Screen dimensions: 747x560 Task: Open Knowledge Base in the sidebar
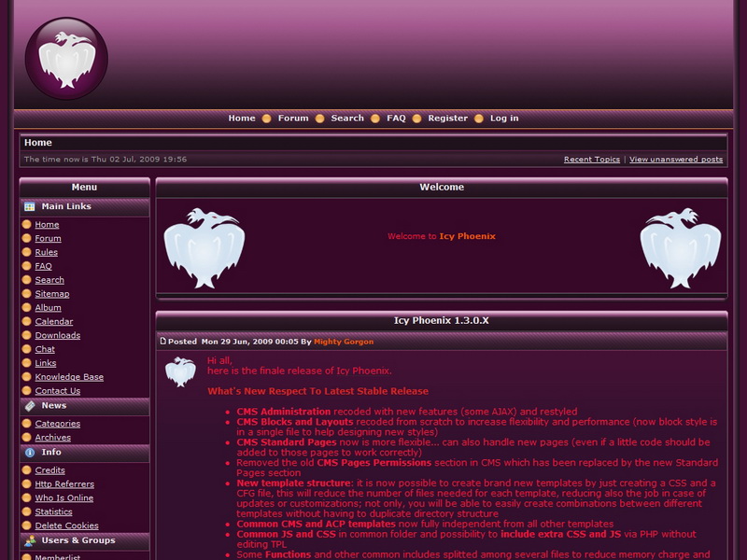69,377
